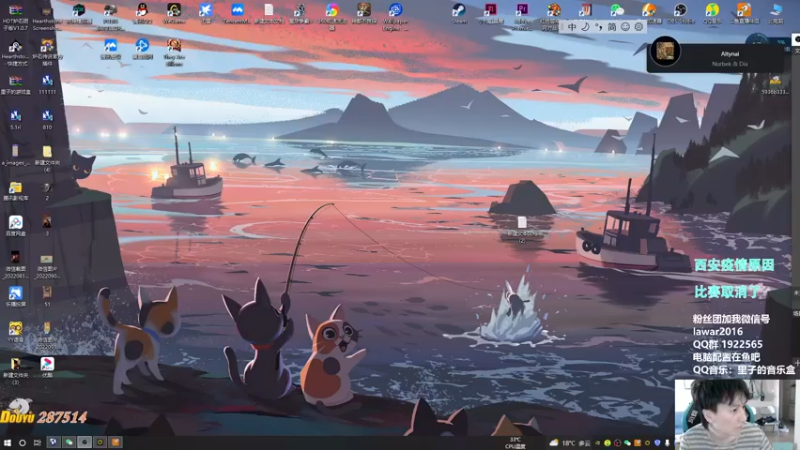Click the Altynai music notification album cover
The height and width of the screenshot is (450, 800).
pos(665,51)
